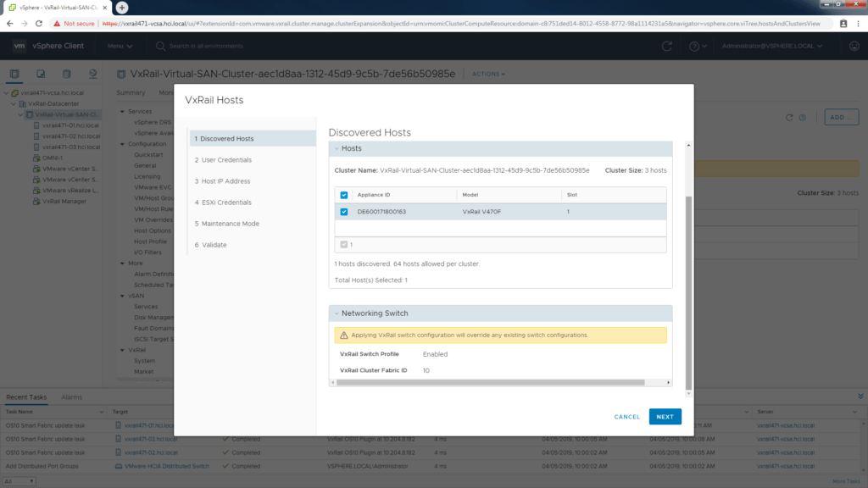Toggle the select-all checkbox in Appliance ID header

(344, 195)
